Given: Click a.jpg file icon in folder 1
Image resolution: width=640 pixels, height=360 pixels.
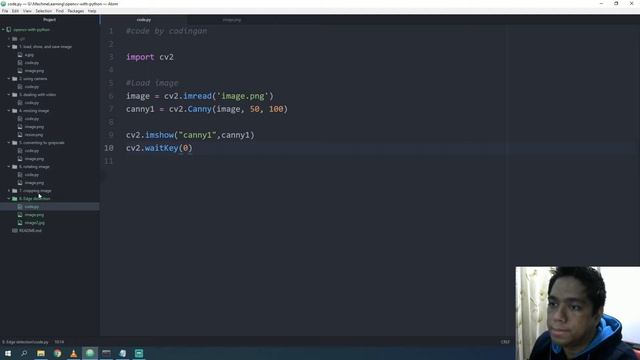Looking at the screenshot, I should click(x=20, y=55).
